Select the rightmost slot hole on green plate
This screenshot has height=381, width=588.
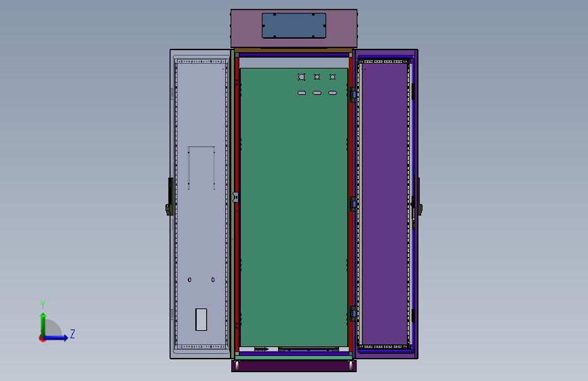(x=332, y=93)
